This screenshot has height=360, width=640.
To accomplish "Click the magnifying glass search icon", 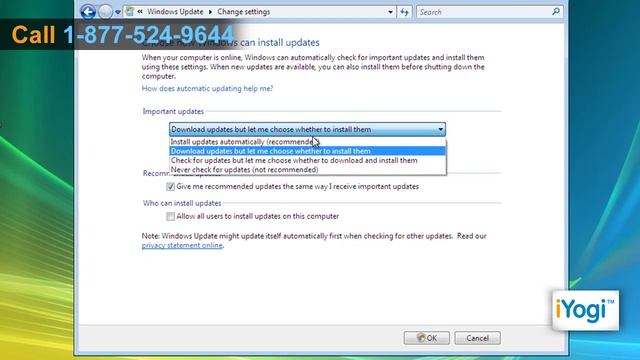I will click(556, 12).
